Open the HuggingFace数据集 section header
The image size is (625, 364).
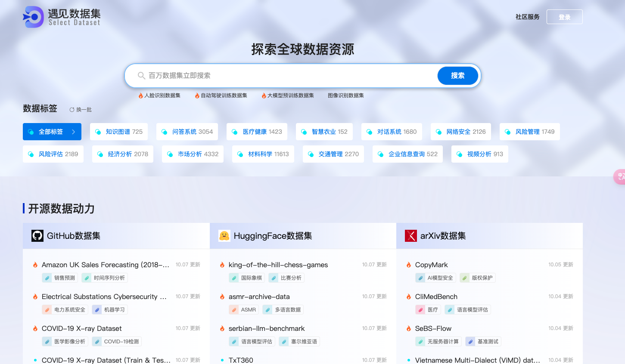click(303, 236)
